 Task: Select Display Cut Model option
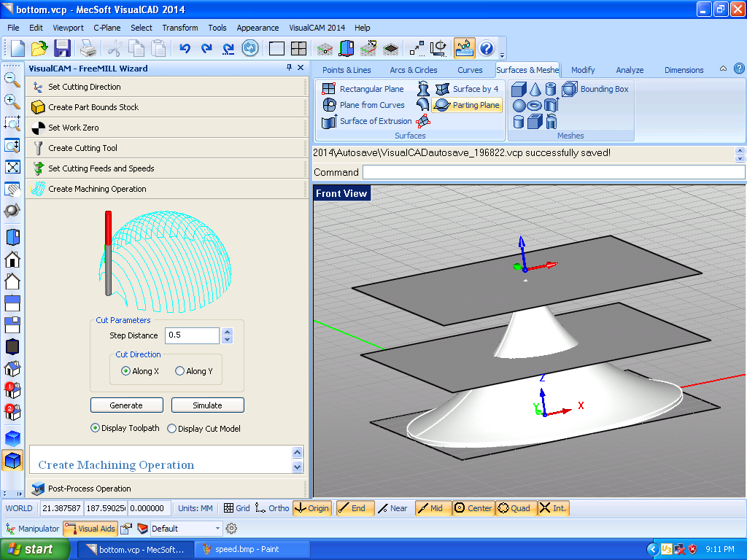171,429
